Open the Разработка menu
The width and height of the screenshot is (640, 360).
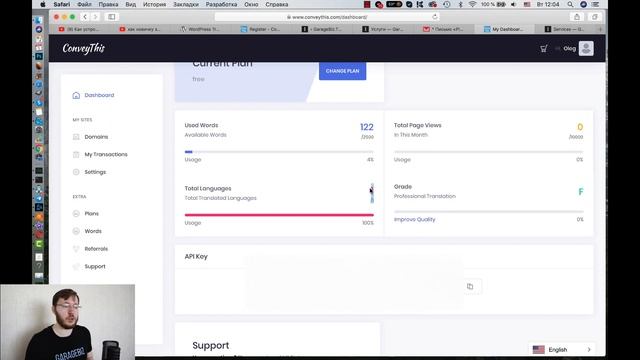click(221, 4)
